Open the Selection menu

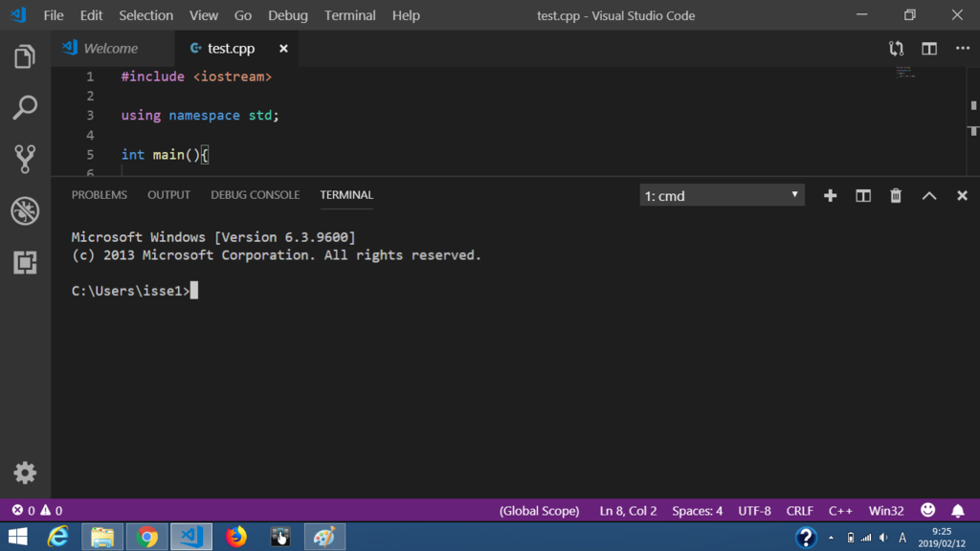(x=146, y=15)
